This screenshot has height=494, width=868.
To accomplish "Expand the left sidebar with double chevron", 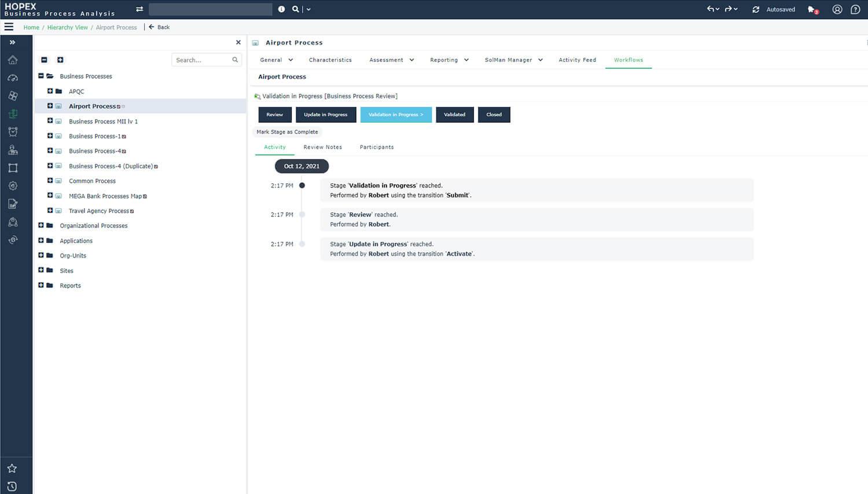I will (x=12, y=42).
